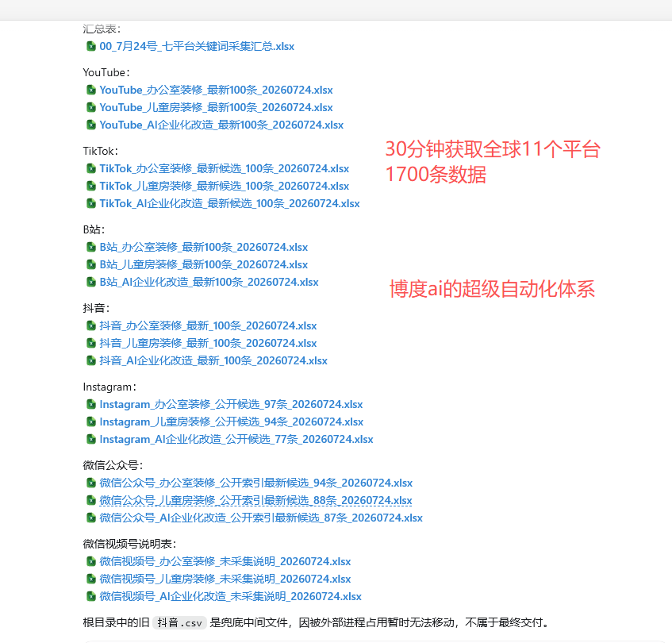Open YouTube_AI企业化改造_最新100条 file link
The height and width of the screenshot is (643, 672).
click(221, 125)
